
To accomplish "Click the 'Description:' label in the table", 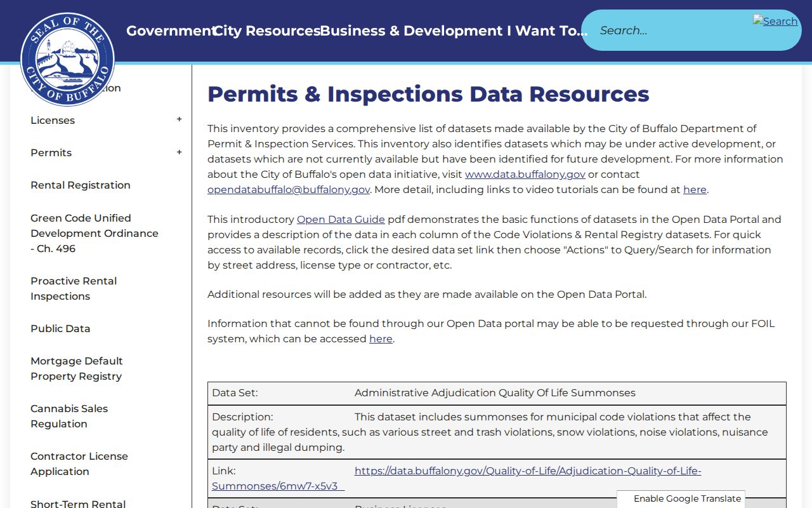I will click(x=242, y=417).
